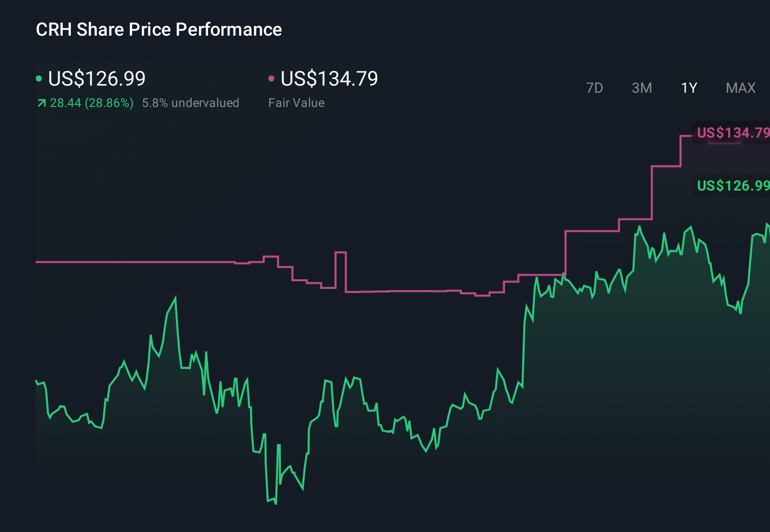
Task: Select the 3M time range option
Action: 641,88
